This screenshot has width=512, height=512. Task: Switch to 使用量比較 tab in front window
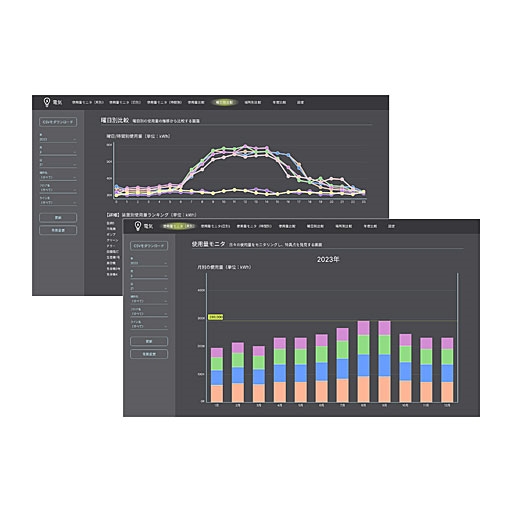tap(287, 226)
